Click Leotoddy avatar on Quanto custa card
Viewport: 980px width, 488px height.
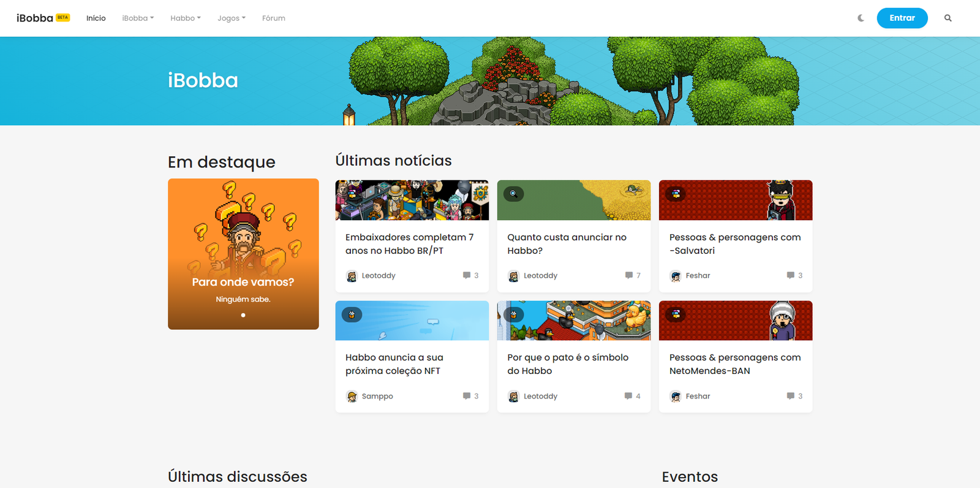(513, 276)
